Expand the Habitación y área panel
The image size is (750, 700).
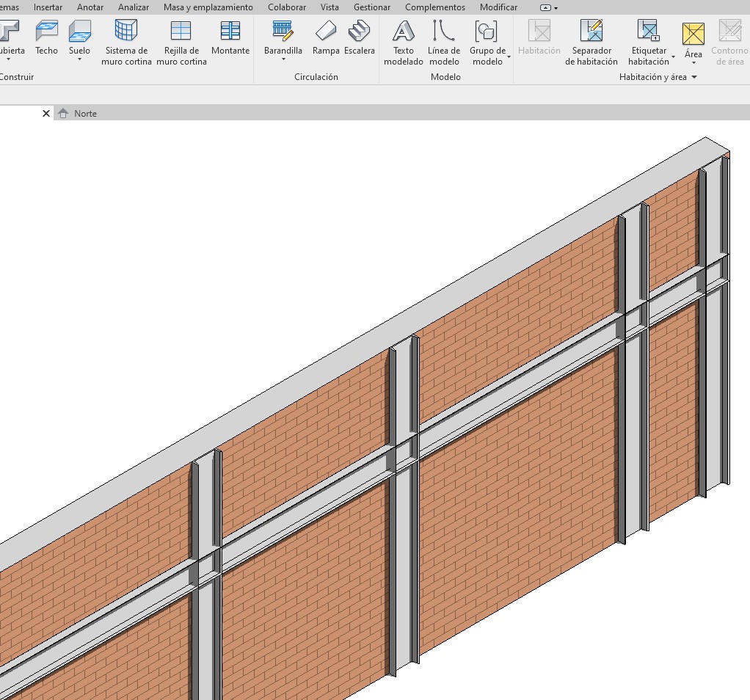693,77
